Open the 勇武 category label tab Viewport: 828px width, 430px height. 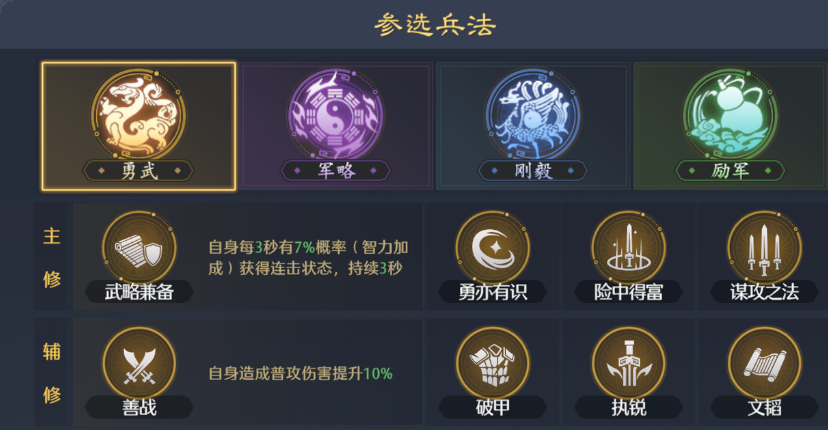click(139, 171)
